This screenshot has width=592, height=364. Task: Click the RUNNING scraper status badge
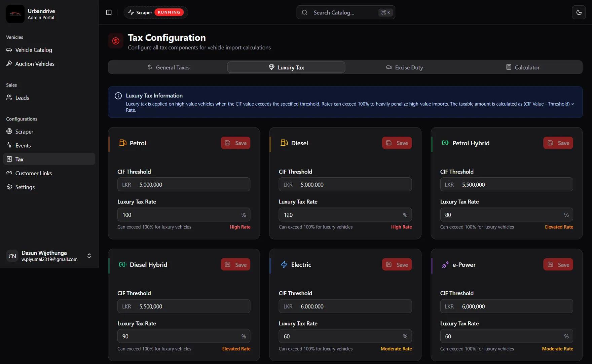[169, 12]
